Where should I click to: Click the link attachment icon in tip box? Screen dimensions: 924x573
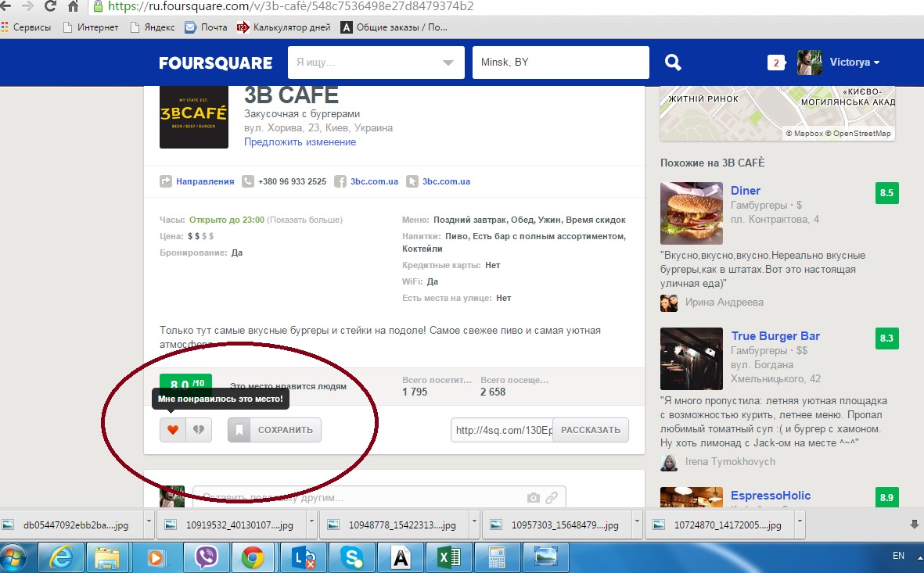coord(552,498)
